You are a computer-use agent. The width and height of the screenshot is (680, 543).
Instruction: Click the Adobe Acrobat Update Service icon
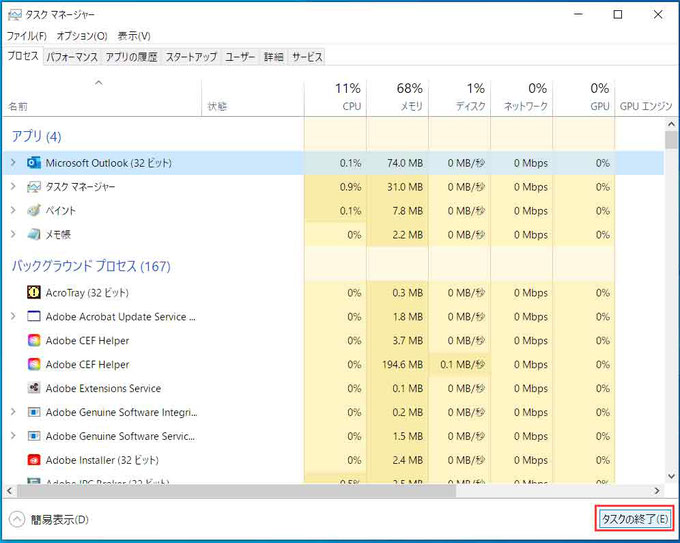click(34, 316)
